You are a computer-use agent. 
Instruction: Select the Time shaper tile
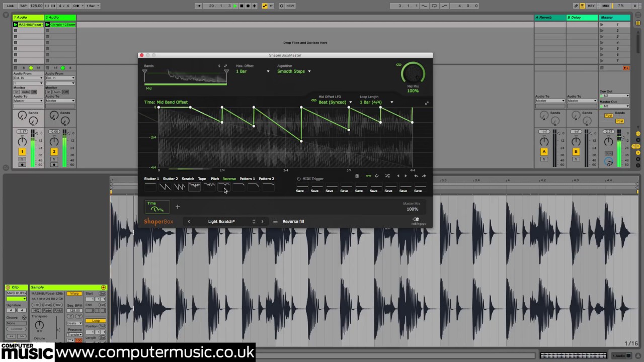[157, 207]
